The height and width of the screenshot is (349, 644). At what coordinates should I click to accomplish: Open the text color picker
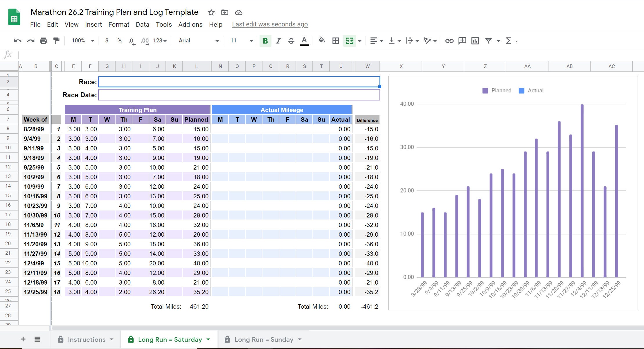(x=304, y=41)
